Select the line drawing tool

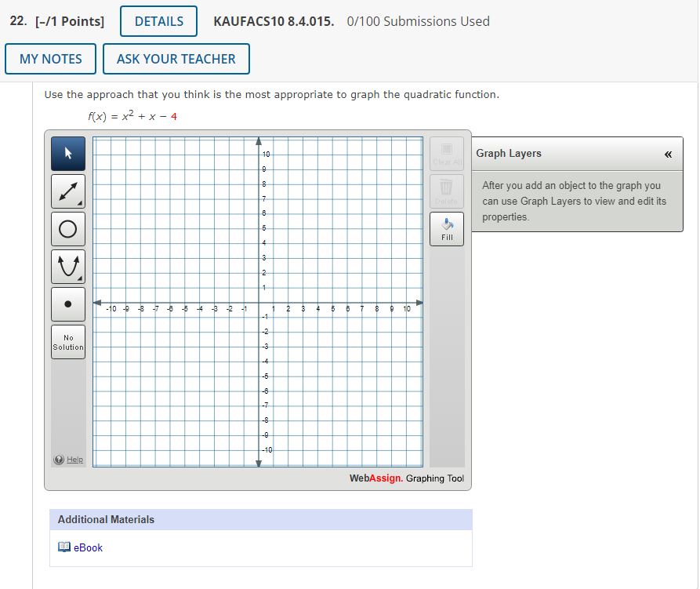68,191
